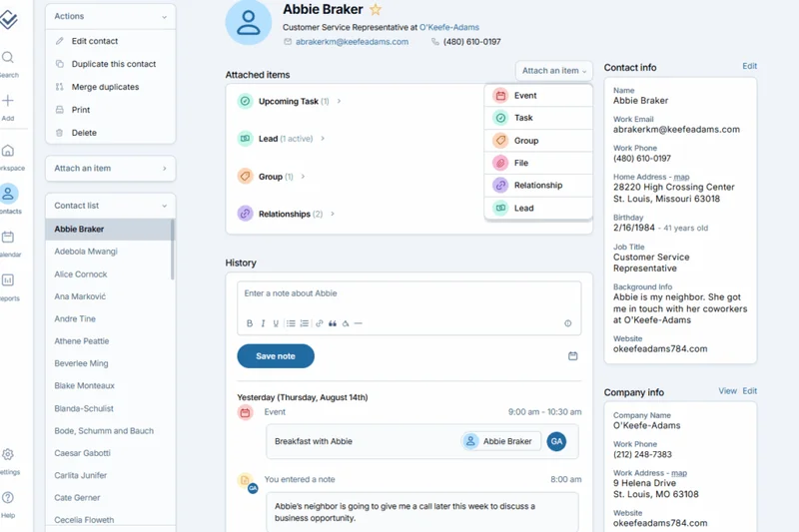Image resolution: width=799 pixels, height=532 pixels.
Task: Click the underline formatting icon
Action: click(x=276, y=323)
